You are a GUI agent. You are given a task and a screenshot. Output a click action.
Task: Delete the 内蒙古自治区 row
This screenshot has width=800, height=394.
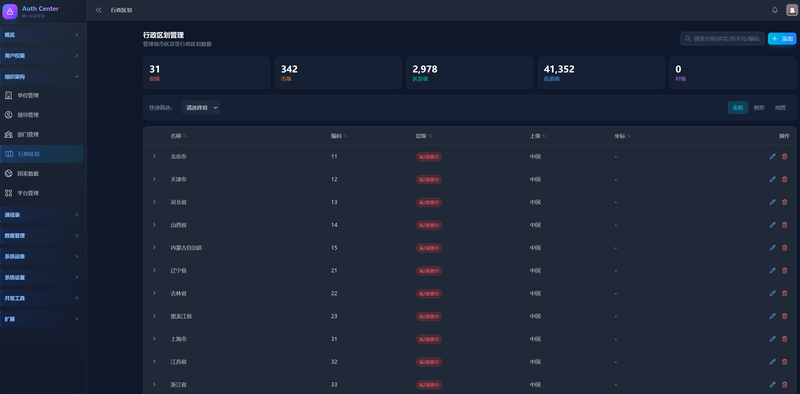[x=785, y=248]
